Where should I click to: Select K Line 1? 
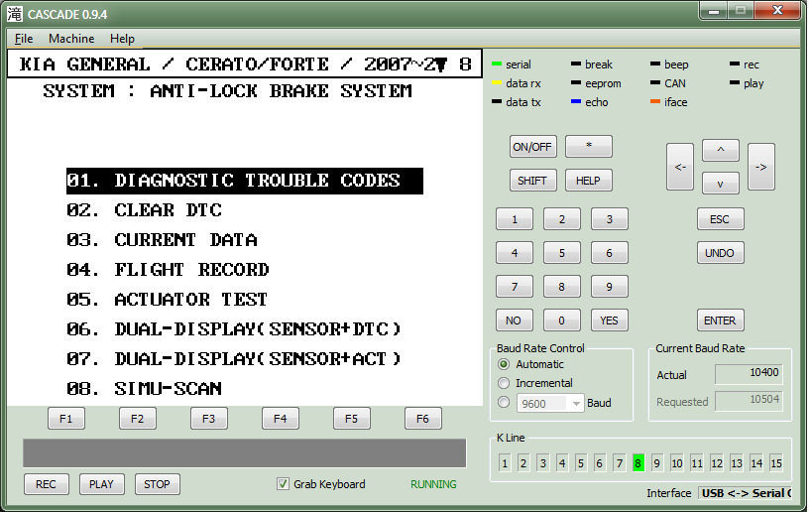505,462
